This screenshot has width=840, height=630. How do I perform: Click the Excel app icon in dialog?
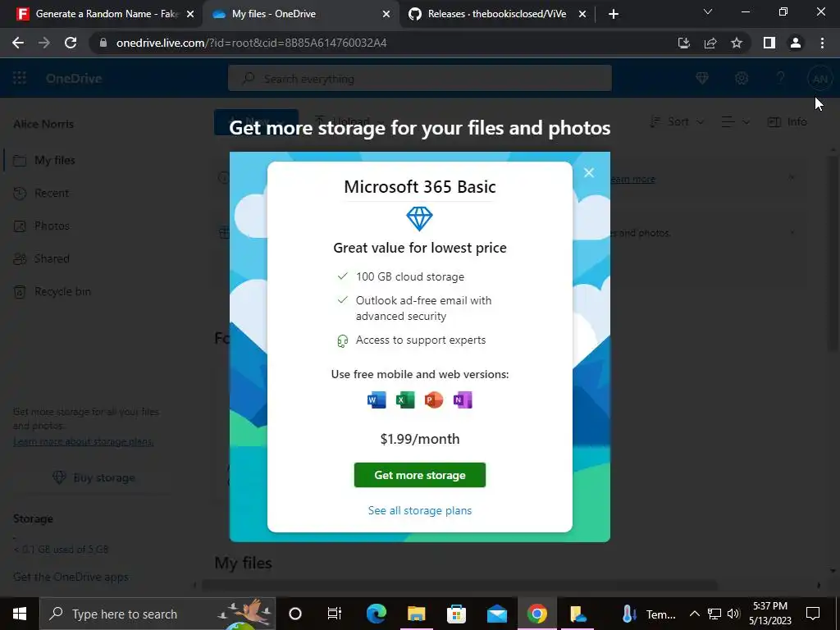[x=405, y=400]
